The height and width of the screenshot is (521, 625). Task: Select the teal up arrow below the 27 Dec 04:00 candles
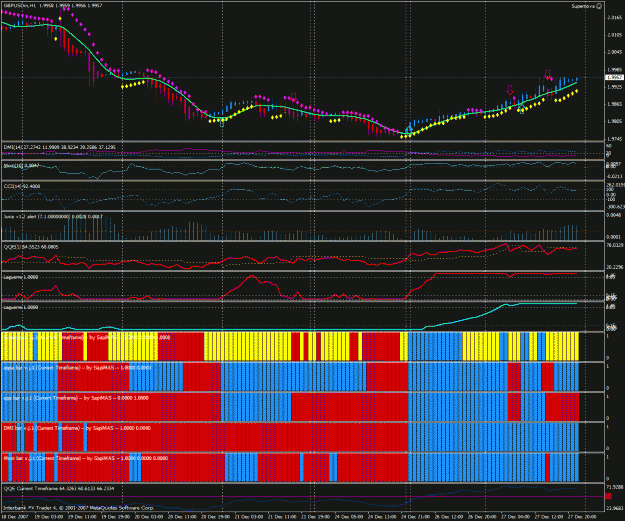click(521, 110)
